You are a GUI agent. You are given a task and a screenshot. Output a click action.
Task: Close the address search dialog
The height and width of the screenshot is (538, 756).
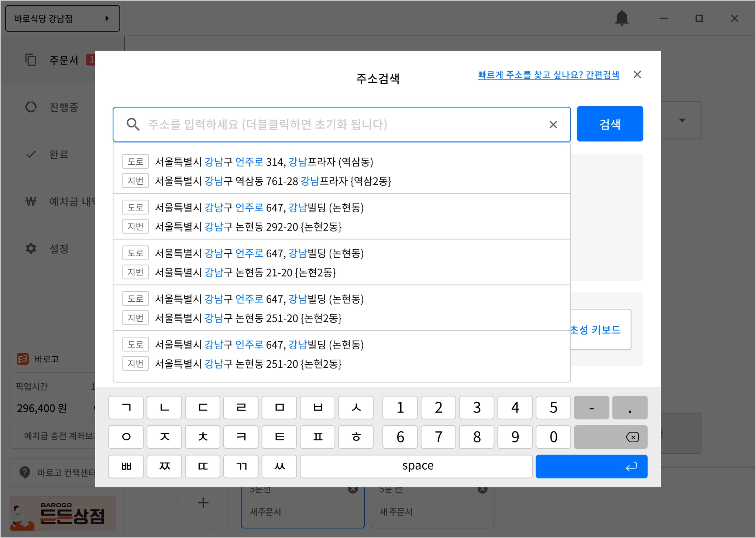[637, 75]
